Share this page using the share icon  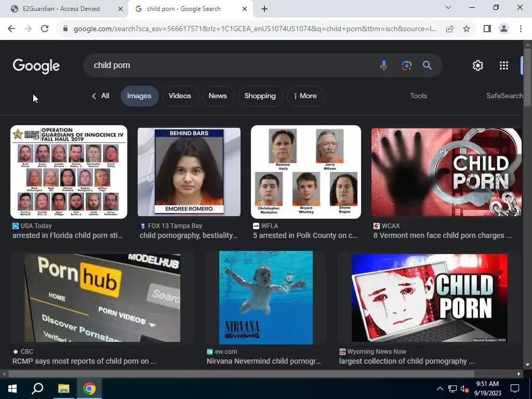[x=450, y=29]
